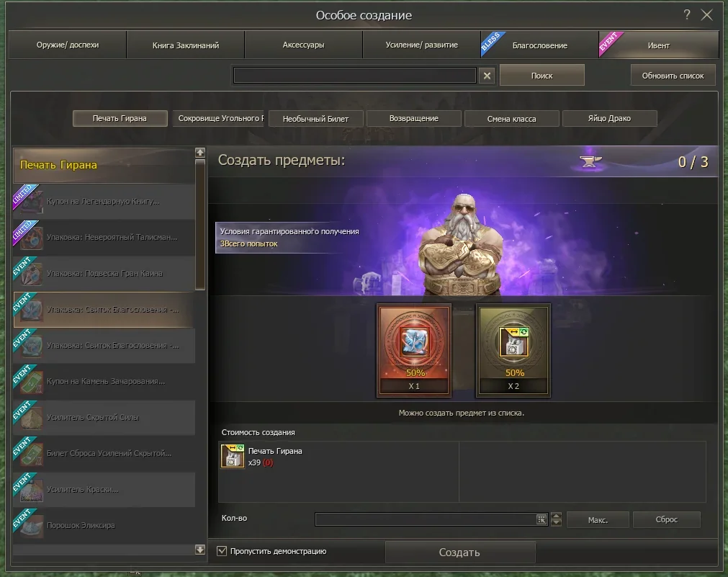This screenshot has width=728, height=577.
Task: Click the search text input field
Action: [355, 75]
